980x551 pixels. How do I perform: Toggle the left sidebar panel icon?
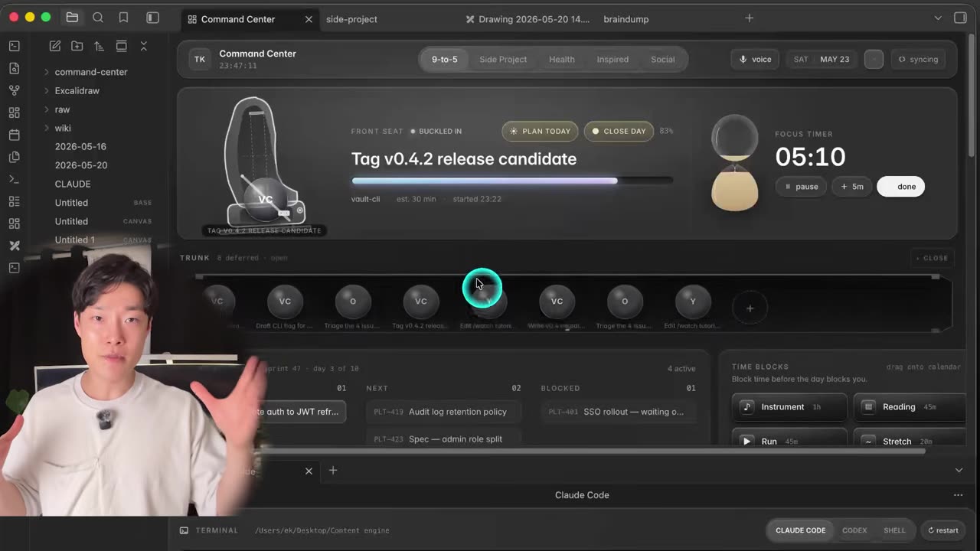click(x=152, y=18)
